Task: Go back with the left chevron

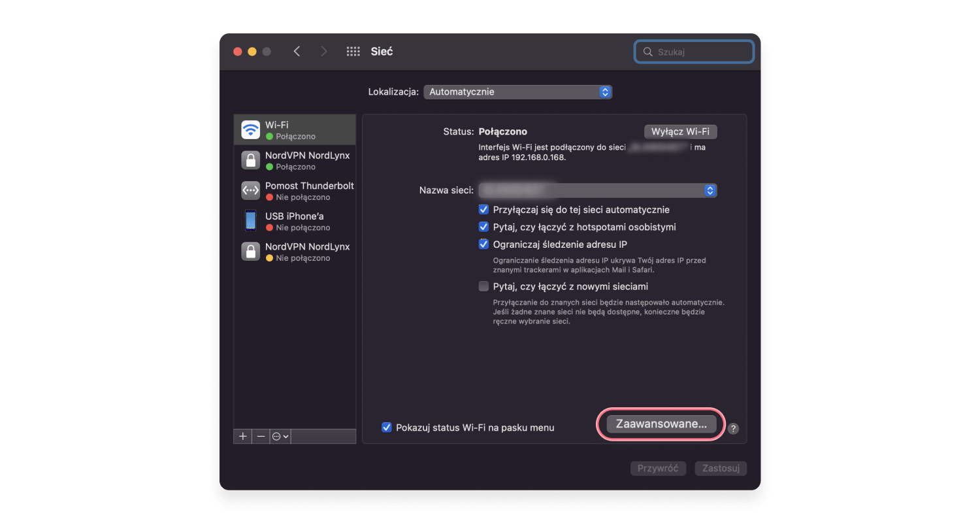Action: click(x=297, y=52)
